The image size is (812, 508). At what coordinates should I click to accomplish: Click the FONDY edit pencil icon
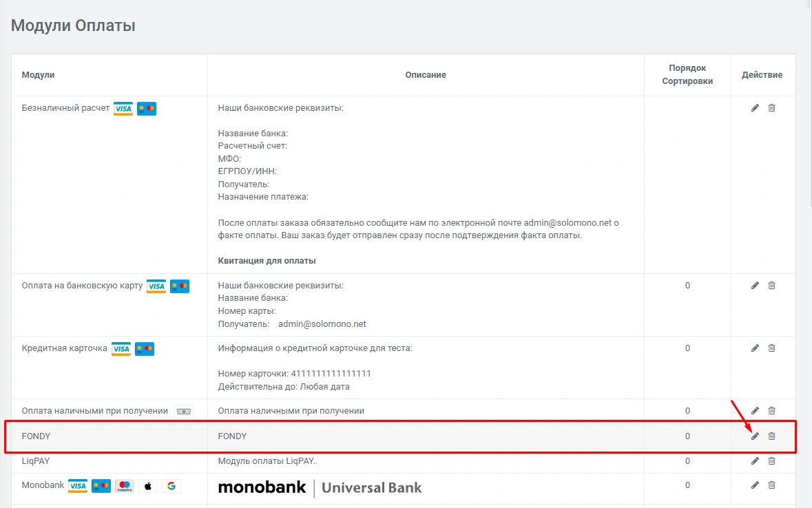(x=755, y=436)
